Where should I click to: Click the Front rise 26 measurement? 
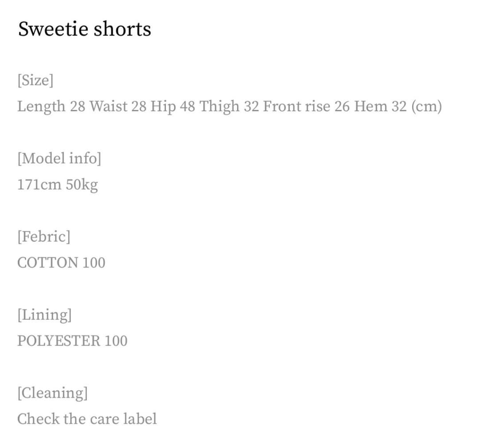click(306, 106)
